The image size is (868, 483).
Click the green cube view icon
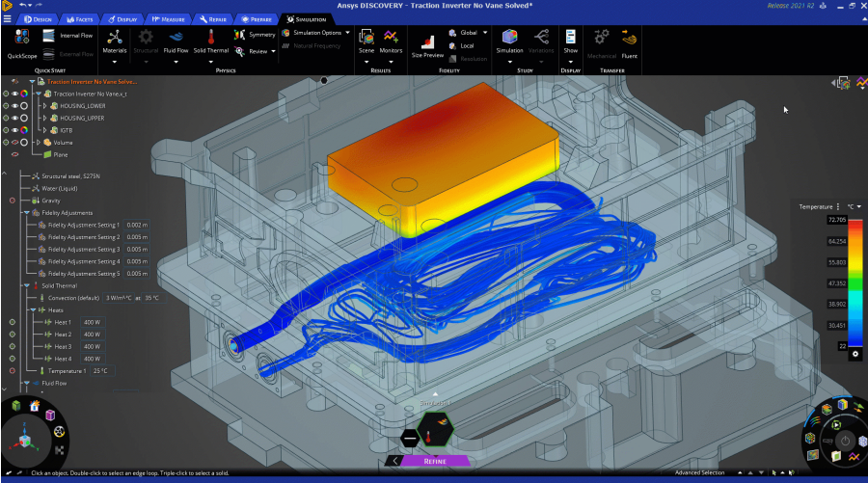pos(16,406)
